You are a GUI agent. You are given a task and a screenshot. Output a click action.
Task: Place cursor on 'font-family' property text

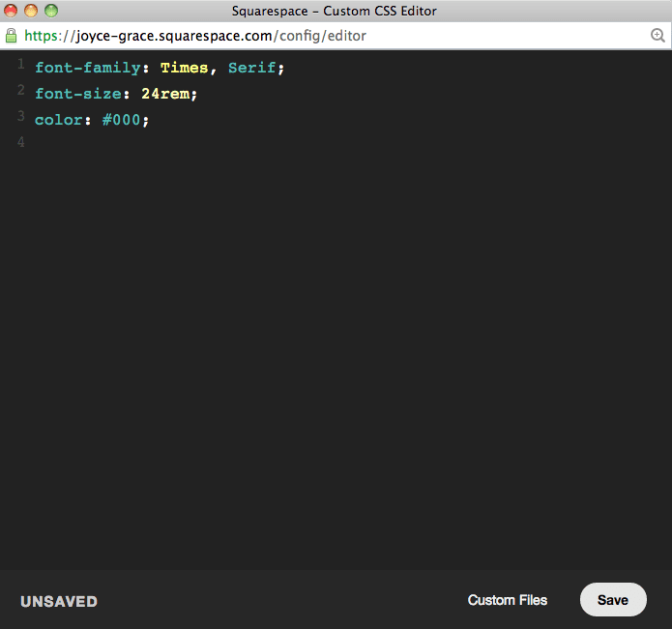point(88,68)
